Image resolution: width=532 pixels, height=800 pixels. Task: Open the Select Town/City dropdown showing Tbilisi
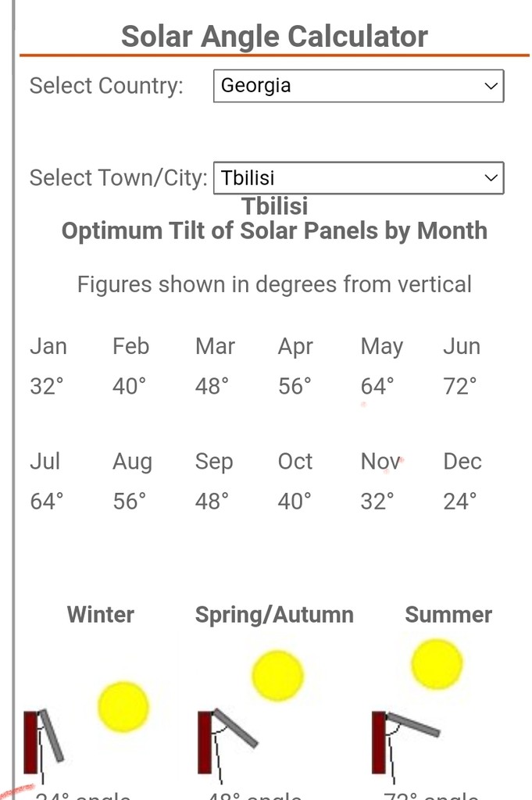(359, 177)
